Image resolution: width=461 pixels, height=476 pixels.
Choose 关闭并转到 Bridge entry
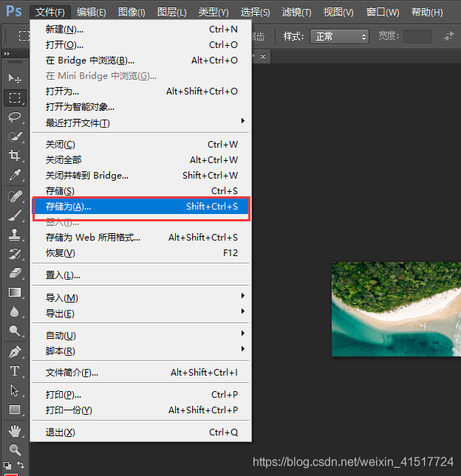coord(141,175)
